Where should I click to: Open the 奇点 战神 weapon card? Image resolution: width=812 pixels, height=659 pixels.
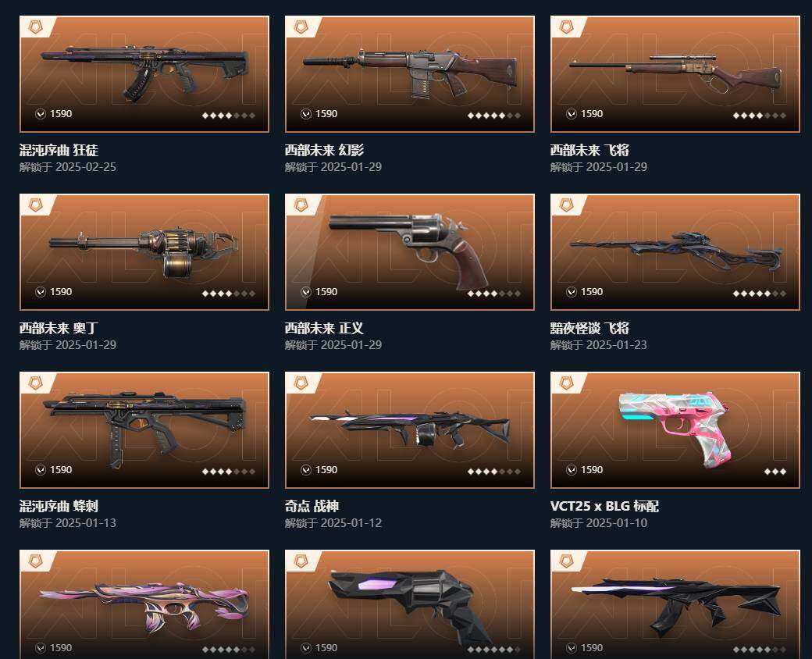tap(410, 430)
